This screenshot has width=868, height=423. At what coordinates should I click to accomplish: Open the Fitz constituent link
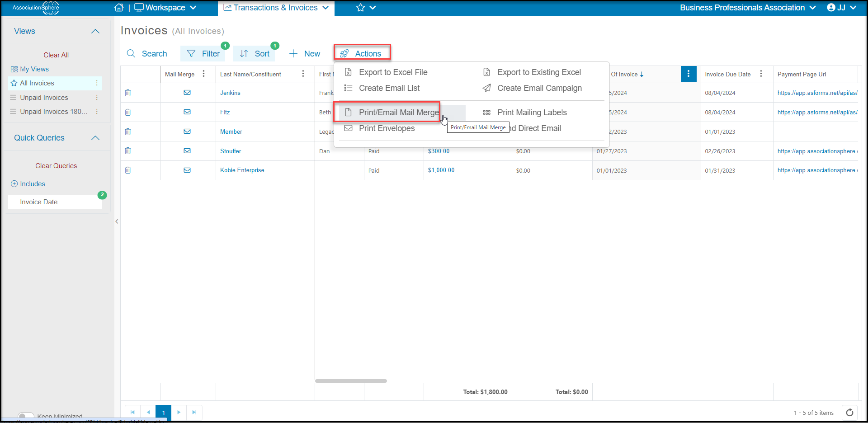click(x=225, y=112)
